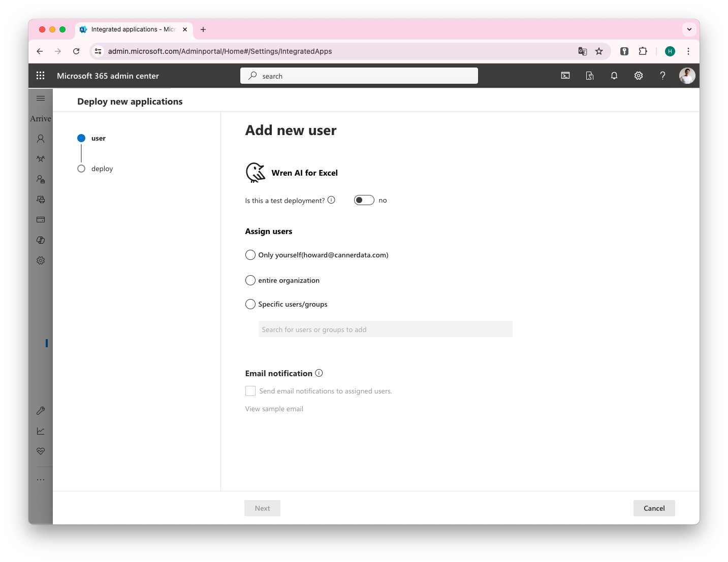
Task: Open the translate page icon
Action: pos(583,51)
